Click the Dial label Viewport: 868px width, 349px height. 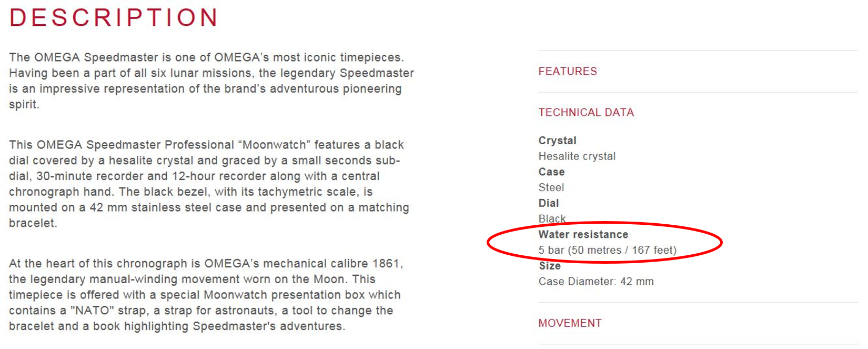point(549,203)
